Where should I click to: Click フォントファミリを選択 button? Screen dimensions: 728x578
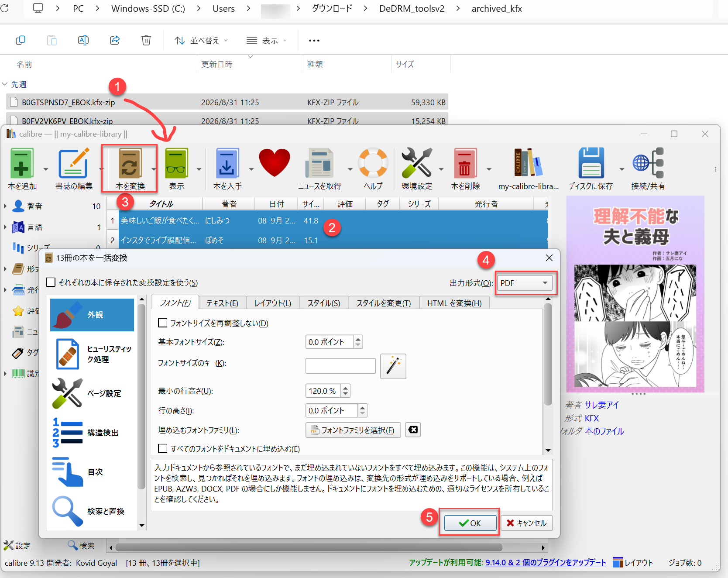[353, 430]
